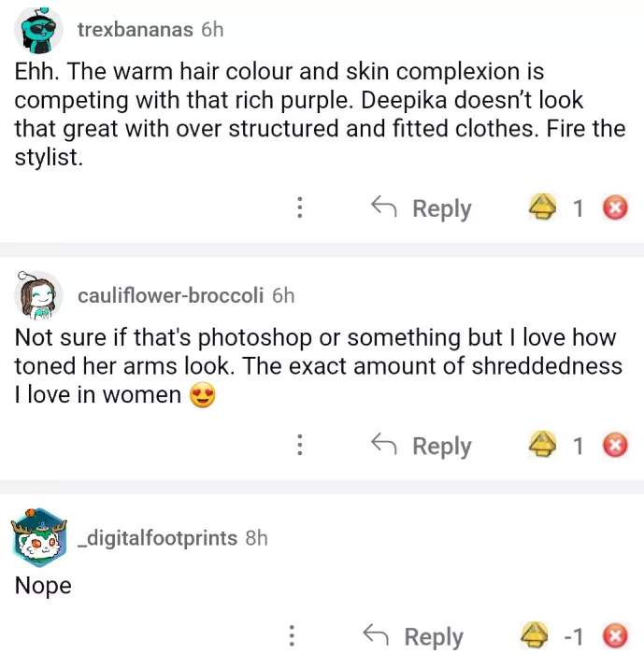Upvote the trexbananas comment
This screenshot has width=644, height=654.
click(x=544, y=207)
